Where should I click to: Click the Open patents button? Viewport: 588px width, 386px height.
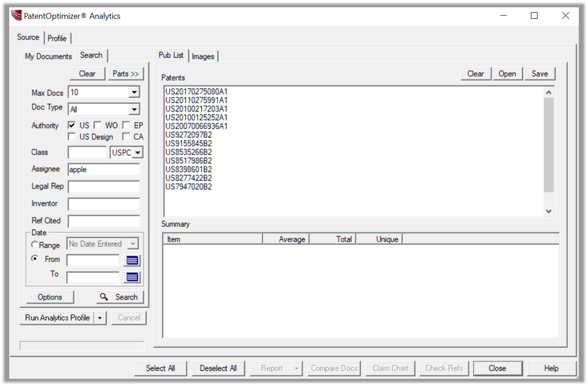507,74
